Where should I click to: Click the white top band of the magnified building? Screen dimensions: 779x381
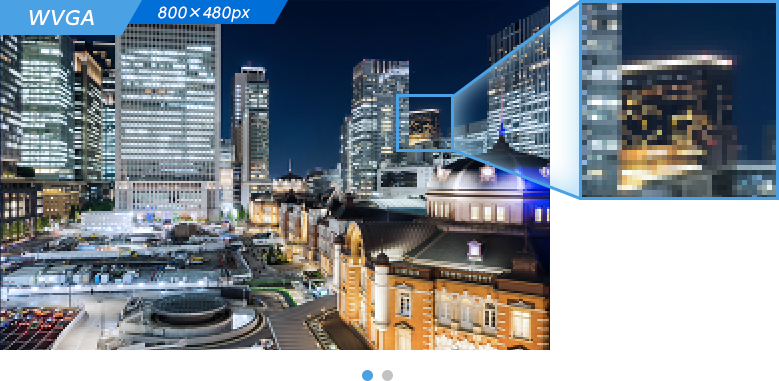676,63
